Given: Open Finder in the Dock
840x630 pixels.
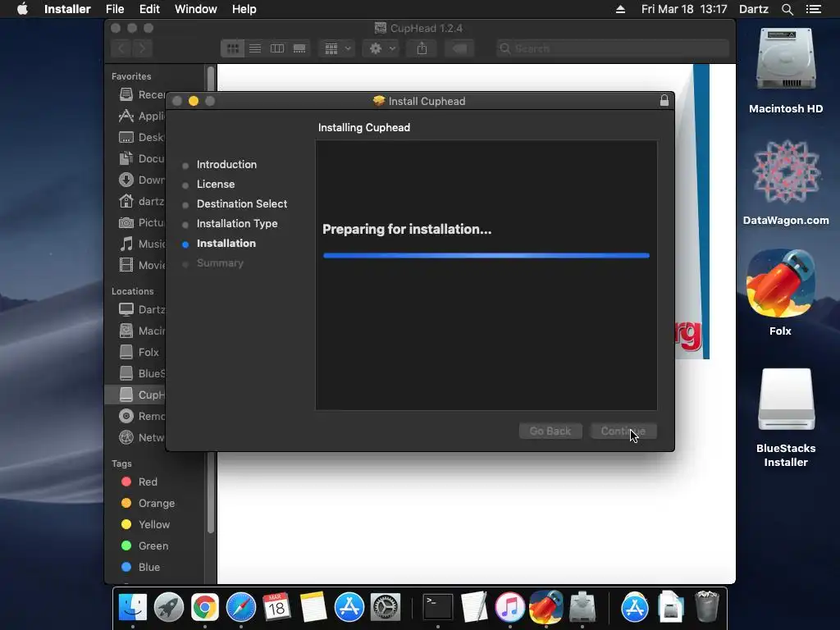Looking at the screenshot, I should [x=132, y=608].
